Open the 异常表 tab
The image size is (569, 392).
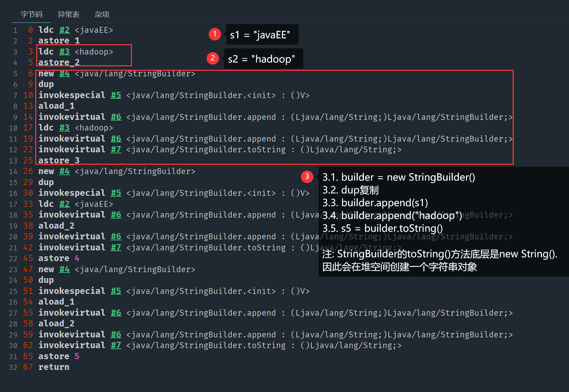(68, 14)
